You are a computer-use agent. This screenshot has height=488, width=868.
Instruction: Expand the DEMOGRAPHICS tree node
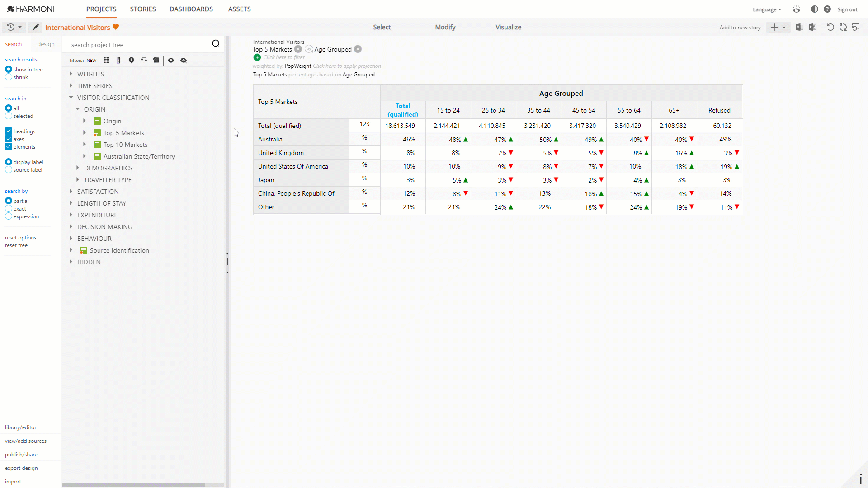[x=78, y=168]
